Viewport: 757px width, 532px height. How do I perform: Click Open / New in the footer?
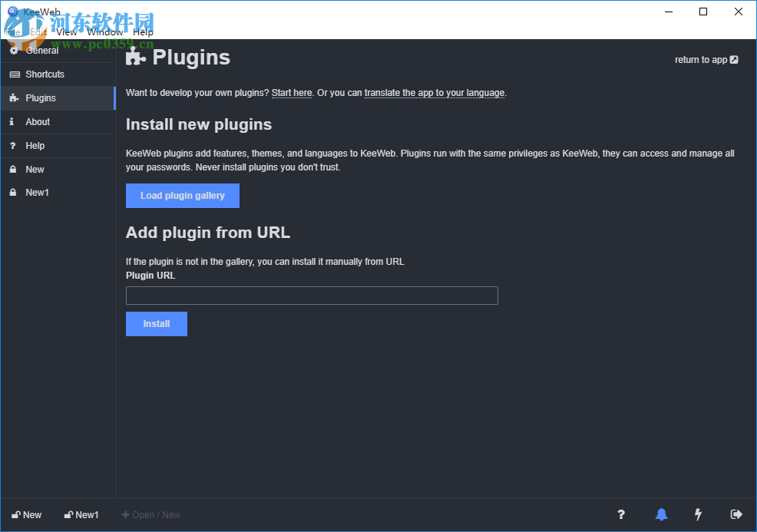click(x=151, y=515)
